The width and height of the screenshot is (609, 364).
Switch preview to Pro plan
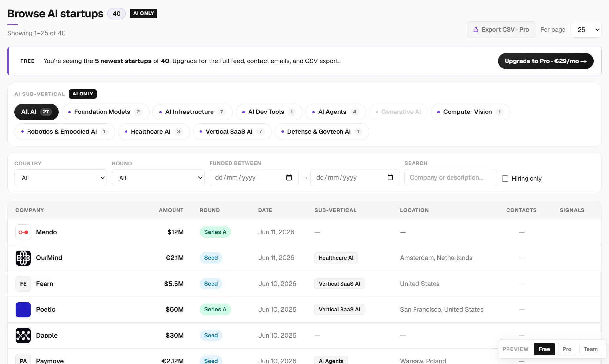coord(567,349)
